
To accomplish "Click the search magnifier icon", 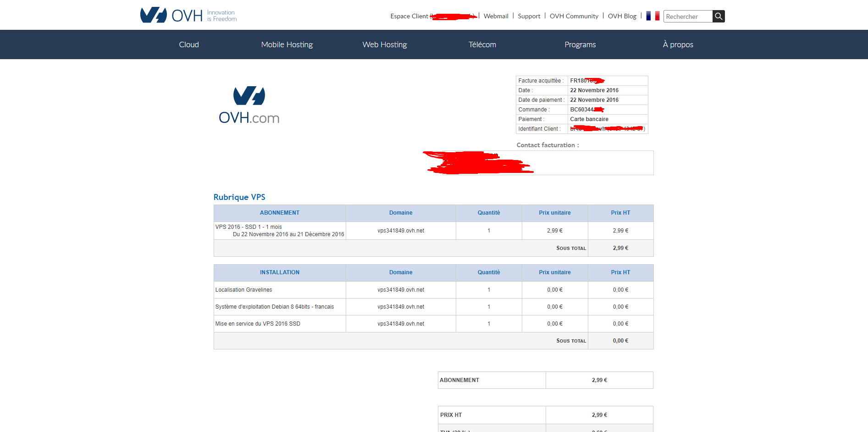I will tap(719, 17).
